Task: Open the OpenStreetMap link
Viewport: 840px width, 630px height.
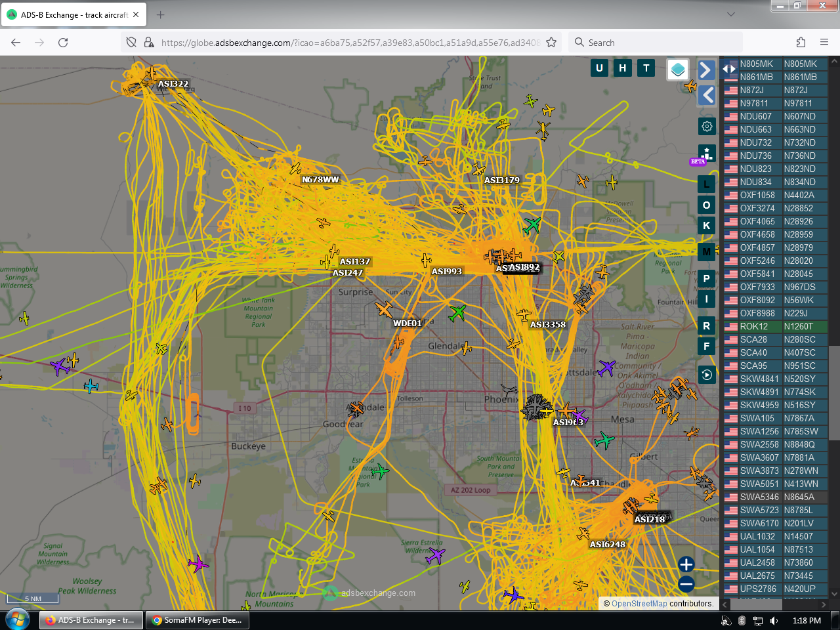Action: [639, 604]
